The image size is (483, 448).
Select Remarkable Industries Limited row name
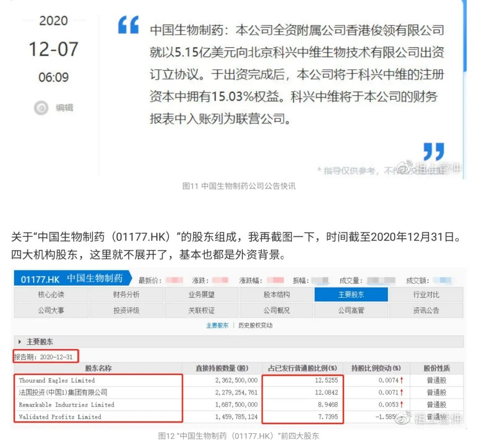67,405
